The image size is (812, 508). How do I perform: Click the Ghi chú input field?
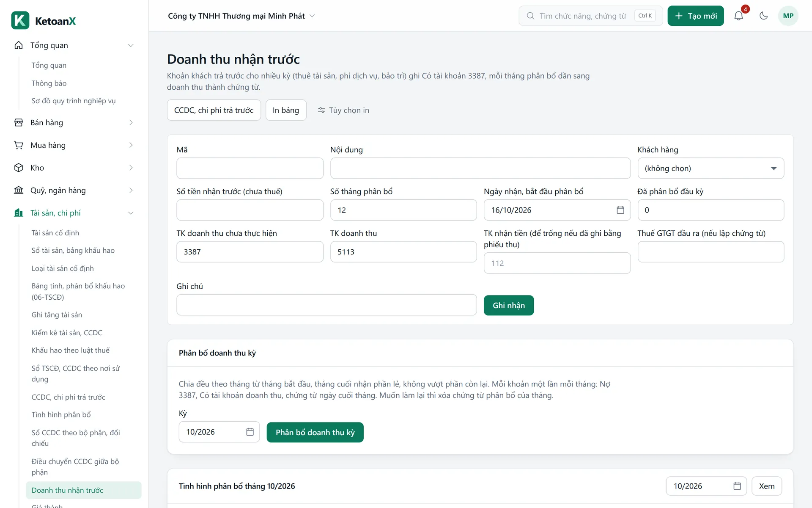point(326,305)
